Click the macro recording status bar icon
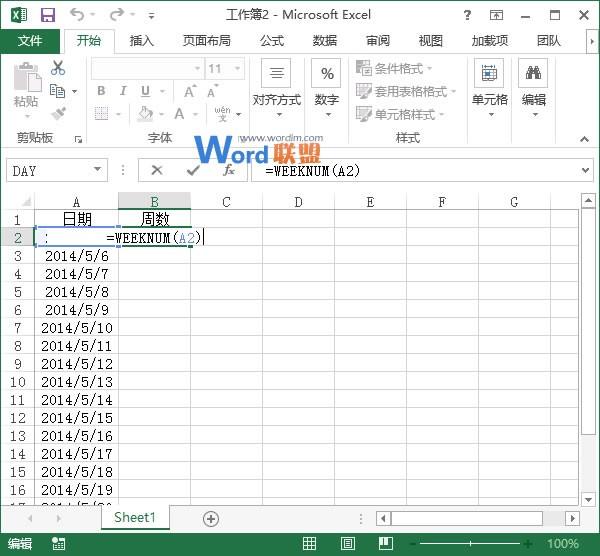Screen dimensions: 600x556 coord(59,544)
